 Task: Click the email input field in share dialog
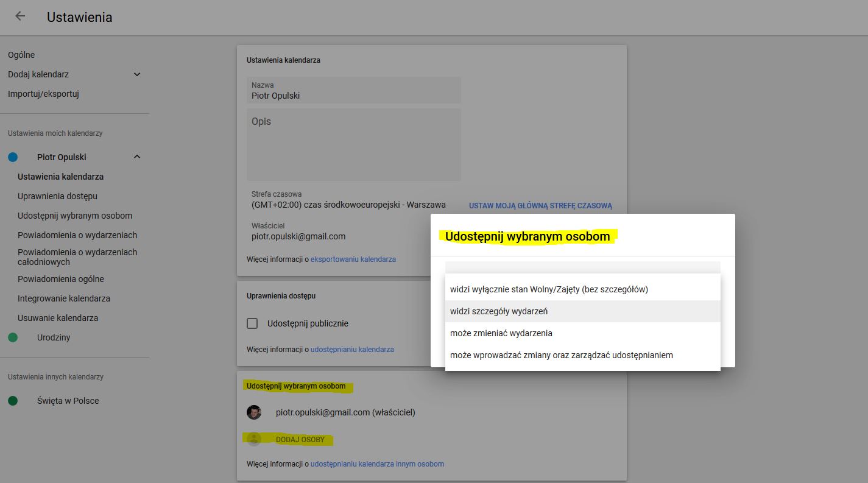(583, 267)
